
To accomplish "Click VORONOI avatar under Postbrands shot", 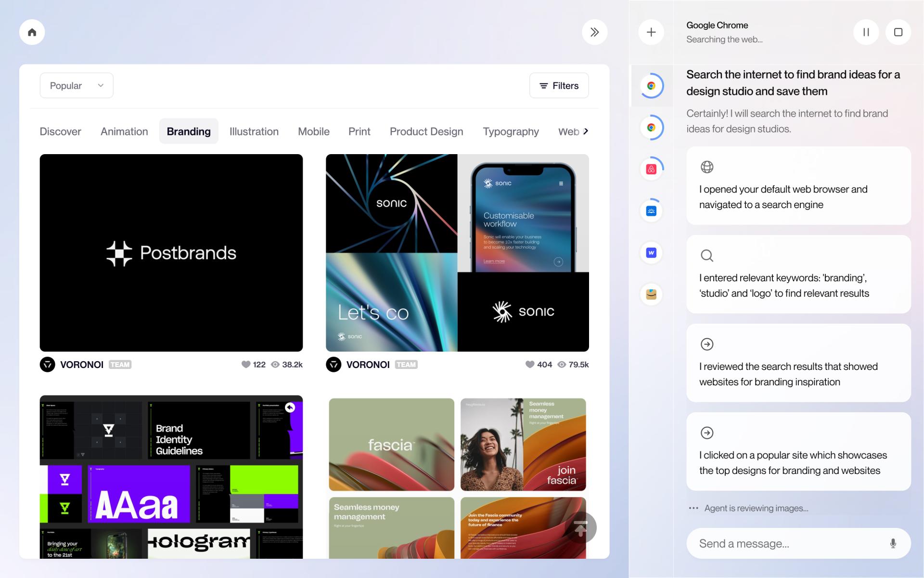I will (48, 365).
